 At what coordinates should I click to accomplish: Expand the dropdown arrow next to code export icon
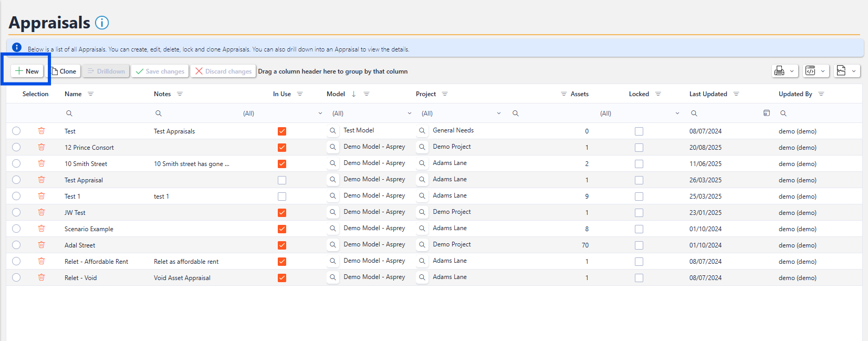822,71
